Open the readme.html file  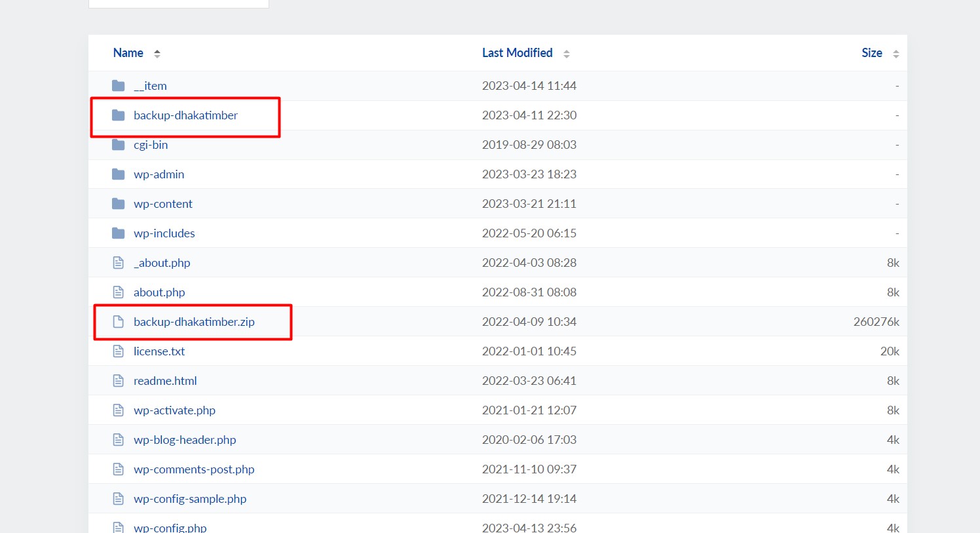[165, 381]
